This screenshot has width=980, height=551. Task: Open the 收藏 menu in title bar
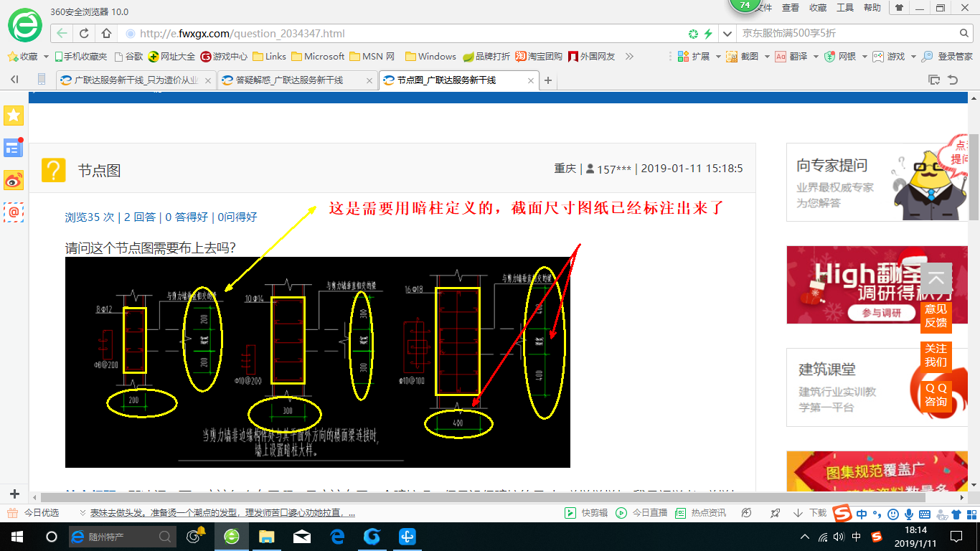tap(818, 7)
